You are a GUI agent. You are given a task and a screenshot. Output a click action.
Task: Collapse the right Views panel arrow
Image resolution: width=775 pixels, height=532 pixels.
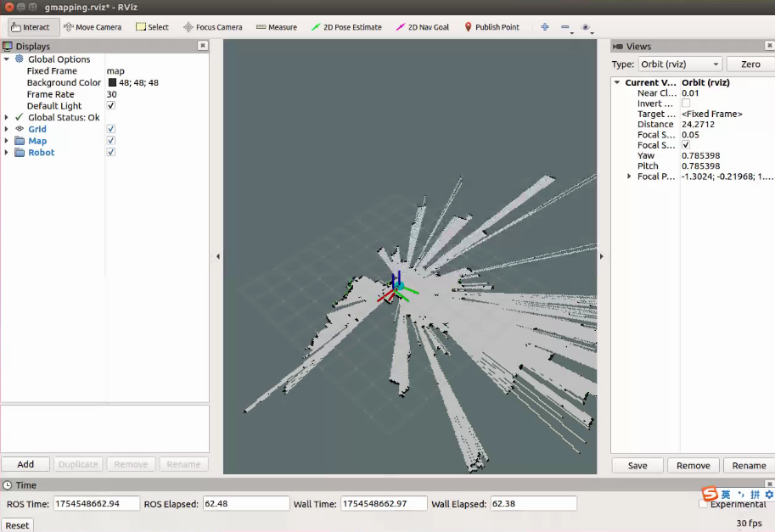[602, 256]
